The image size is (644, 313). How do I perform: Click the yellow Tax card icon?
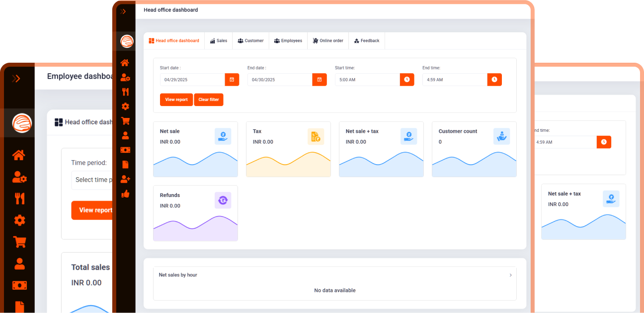316,136
